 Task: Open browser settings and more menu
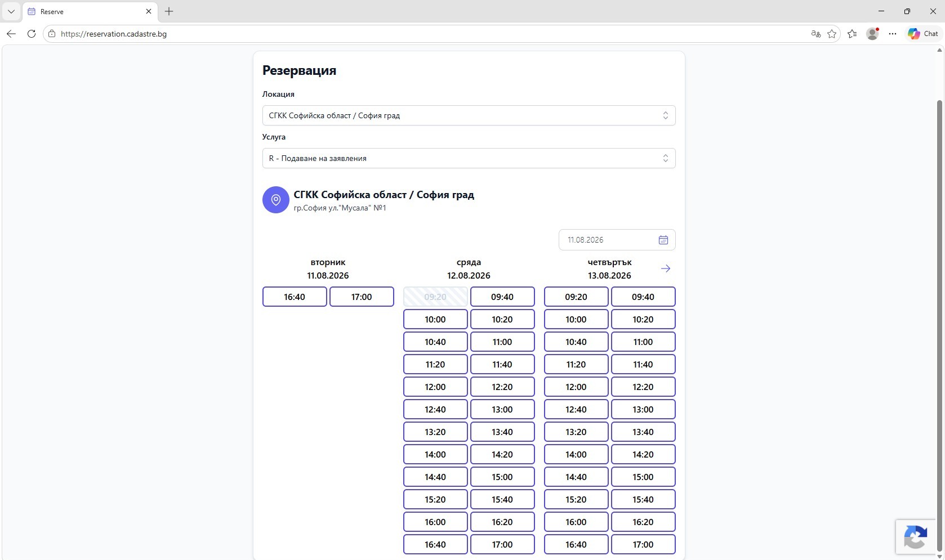coord(893,34)
